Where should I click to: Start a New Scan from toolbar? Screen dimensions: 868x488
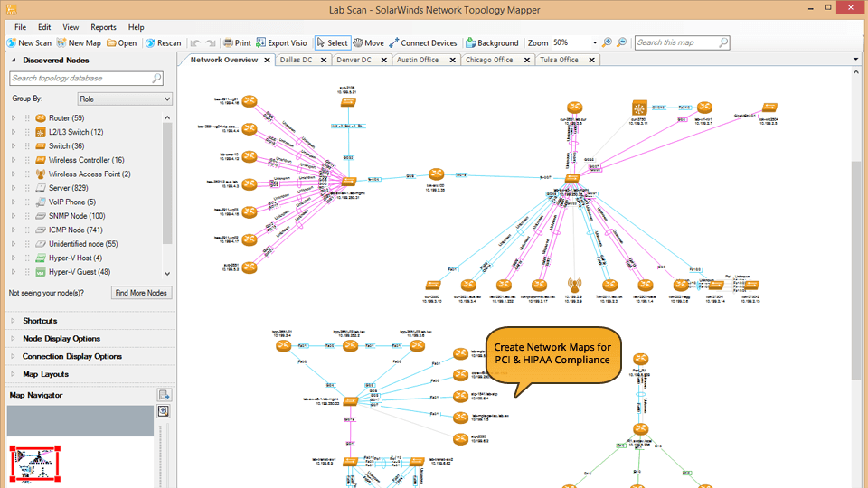pos(29,42)
